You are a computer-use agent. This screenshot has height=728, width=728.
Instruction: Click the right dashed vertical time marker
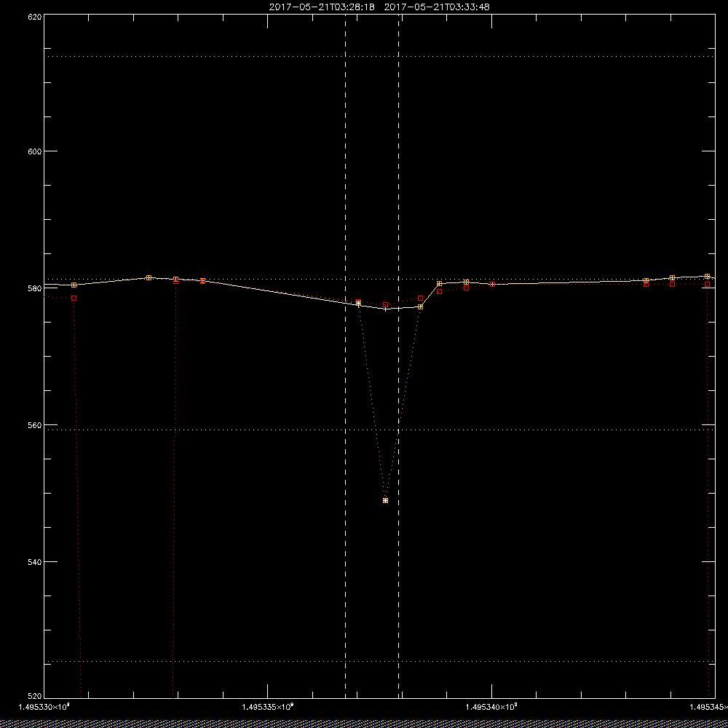[x=399, y=357]
